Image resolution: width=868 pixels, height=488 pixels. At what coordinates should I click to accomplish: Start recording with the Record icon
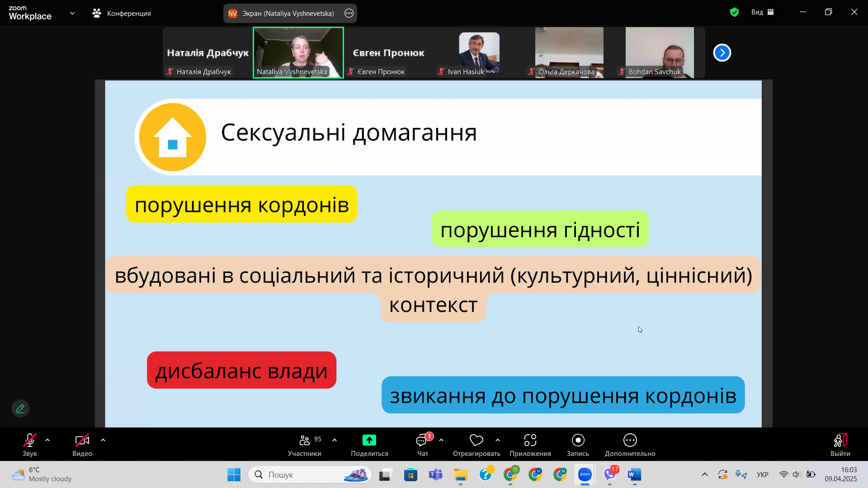[578, 440]
